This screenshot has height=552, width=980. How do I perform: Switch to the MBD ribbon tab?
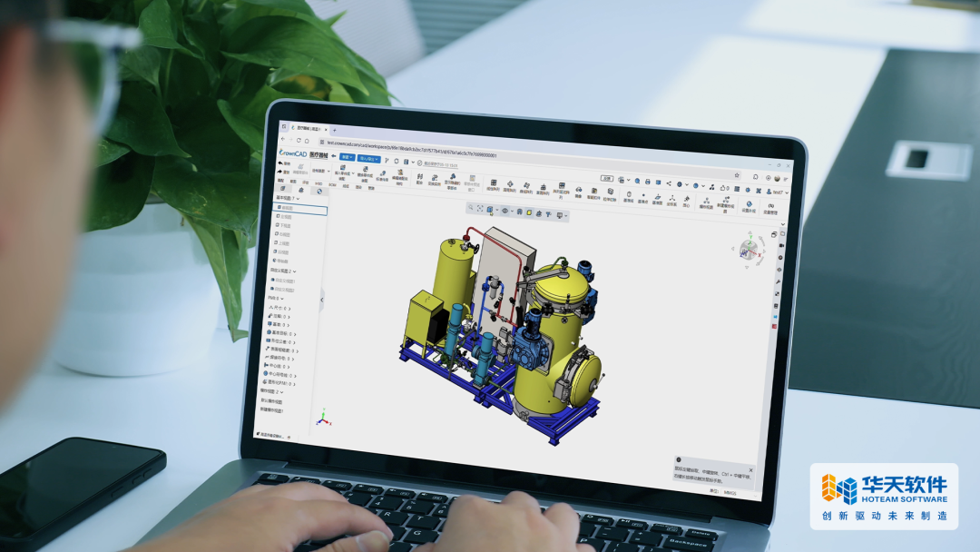pyautogui.click(x=318, y=183)
